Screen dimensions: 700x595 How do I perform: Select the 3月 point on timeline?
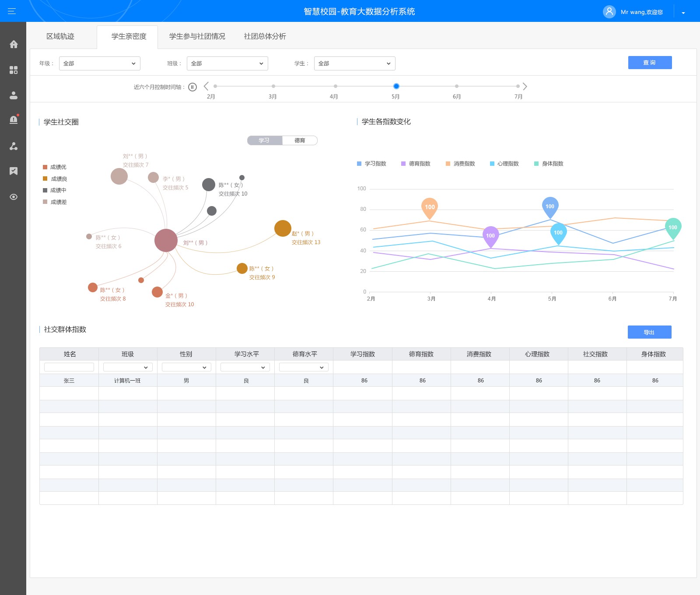273,86
